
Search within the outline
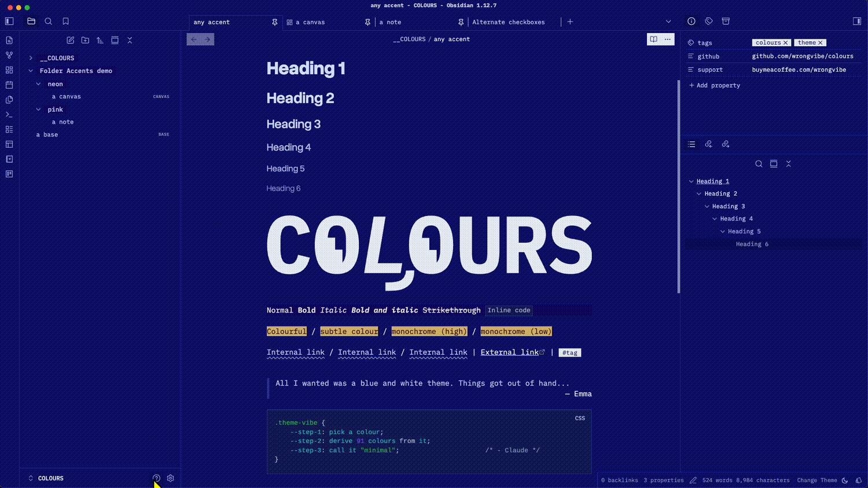759,164
